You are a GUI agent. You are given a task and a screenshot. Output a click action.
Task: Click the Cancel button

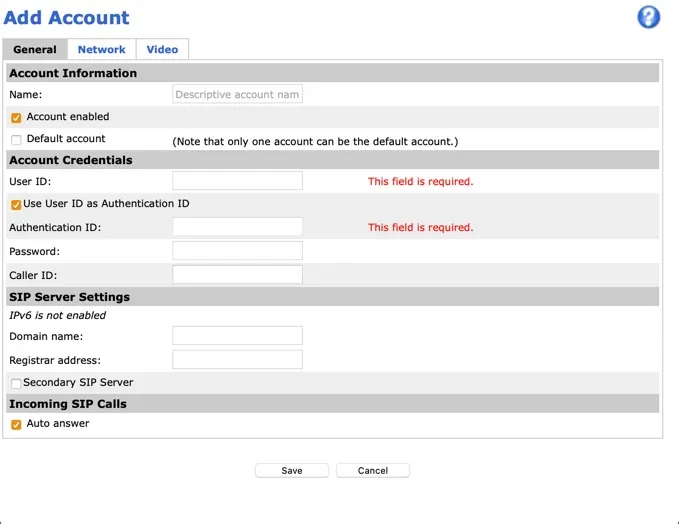click(373, 470)
